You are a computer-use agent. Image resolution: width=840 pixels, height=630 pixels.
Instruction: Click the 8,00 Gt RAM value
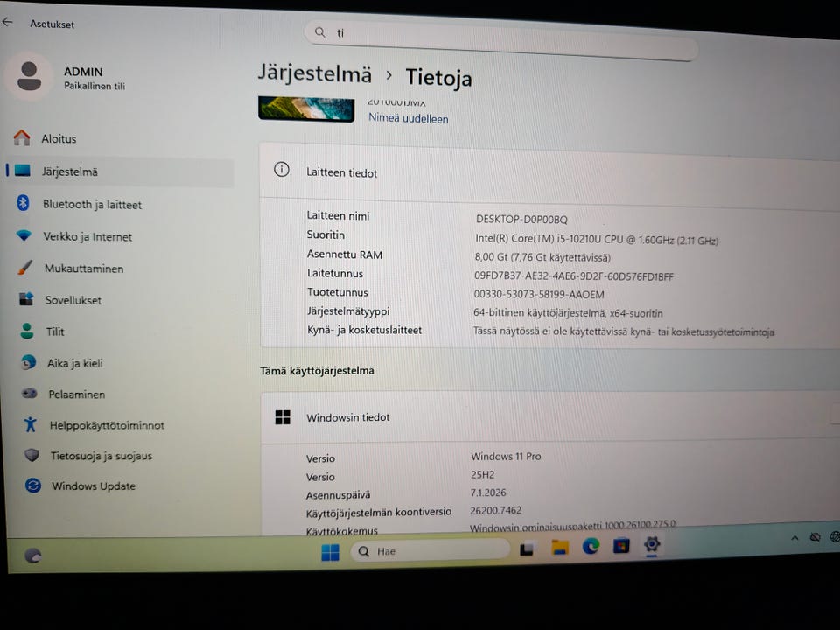[x=542, y=257]
